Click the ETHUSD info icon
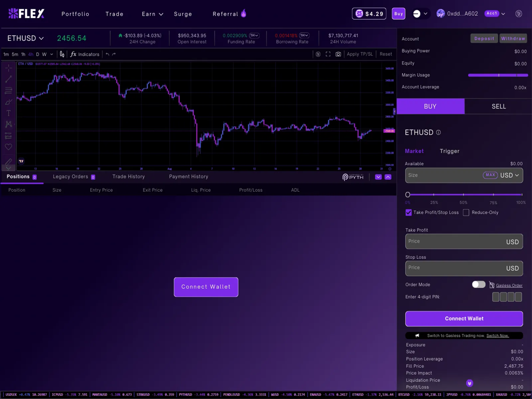 point(438,132)
